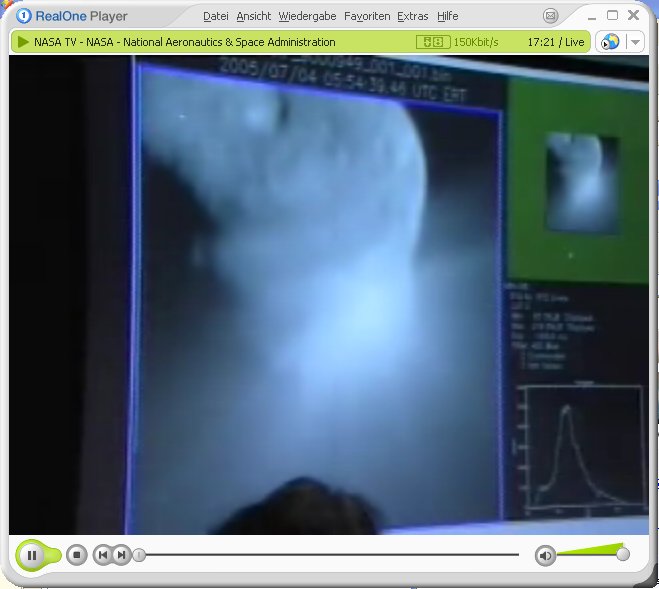Click along the playback seek bar track
This screenshot has width=659, height=589.
tap(332, 555)
